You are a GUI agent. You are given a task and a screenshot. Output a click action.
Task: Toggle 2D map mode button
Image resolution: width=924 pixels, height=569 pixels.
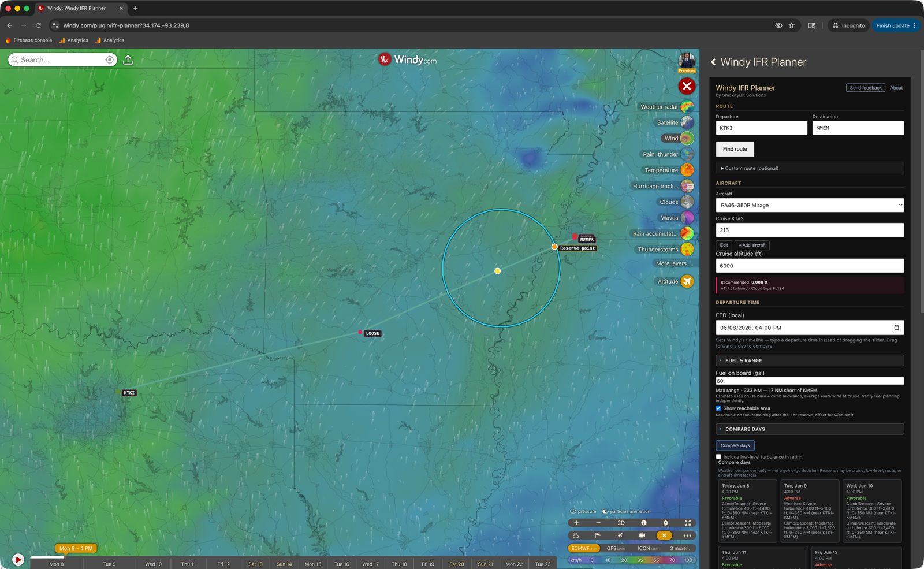point(621,523)
